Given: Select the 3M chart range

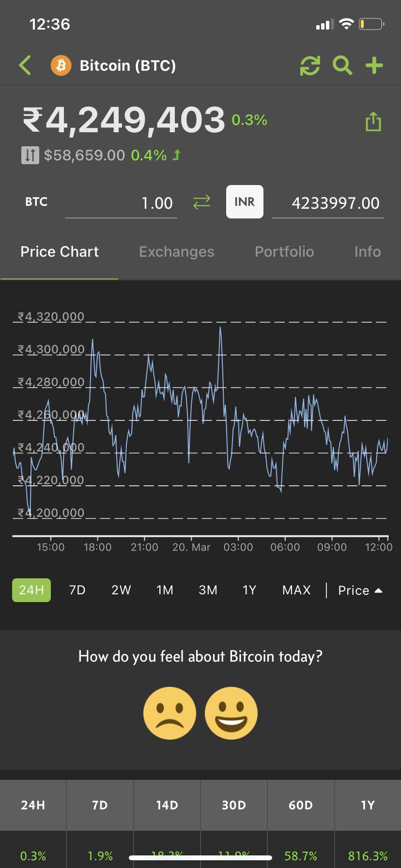Looking at the screenshot, I should click(x=208, y=590).
